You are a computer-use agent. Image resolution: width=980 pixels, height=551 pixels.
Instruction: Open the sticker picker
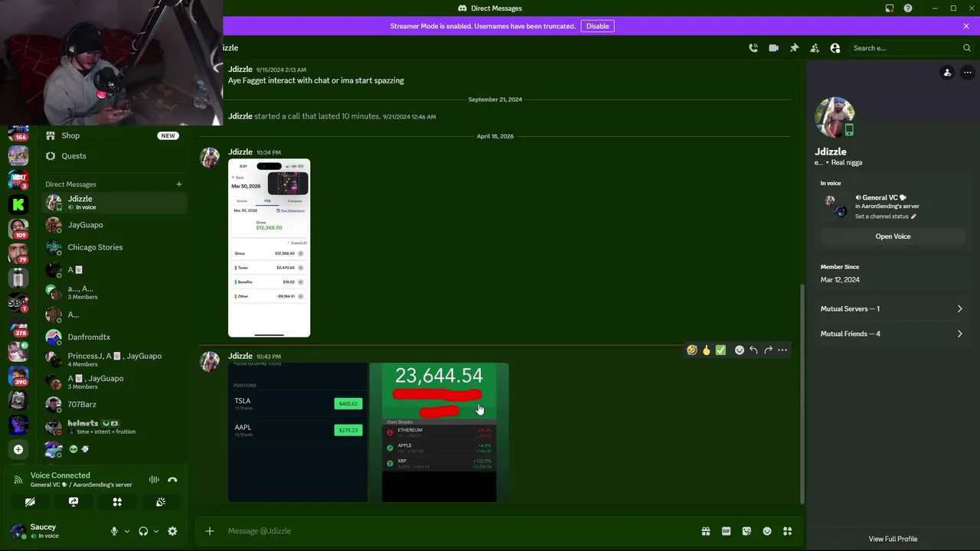click(x=746, y=531)
